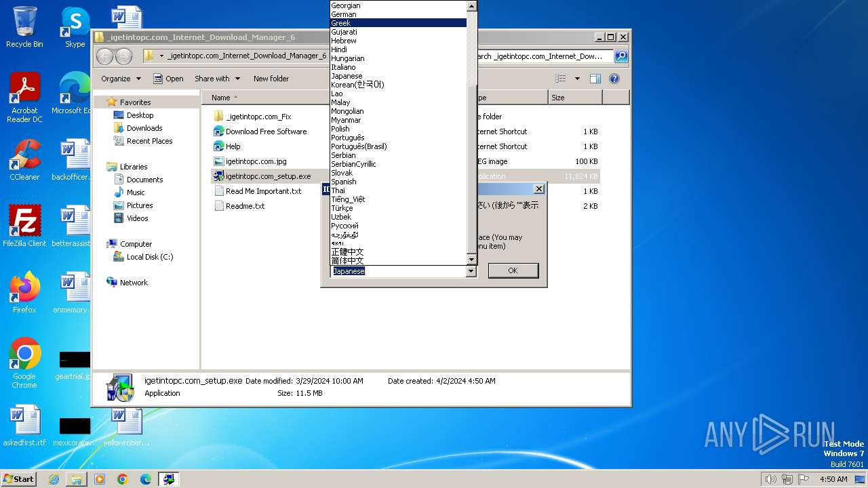Choose German from language dropdown list
This screenshot has width=868, height=488.
398,14
